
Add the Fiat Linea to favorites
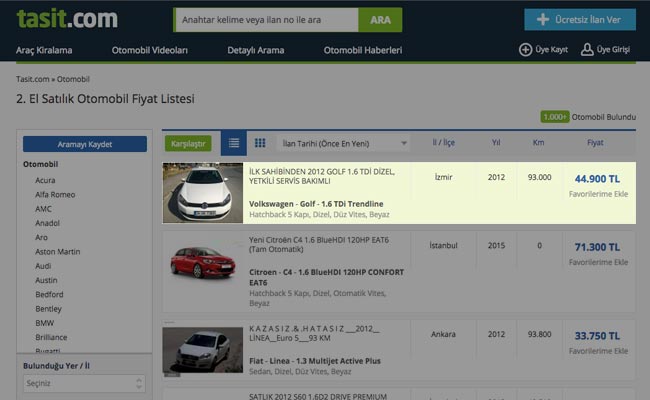point(598,351)
